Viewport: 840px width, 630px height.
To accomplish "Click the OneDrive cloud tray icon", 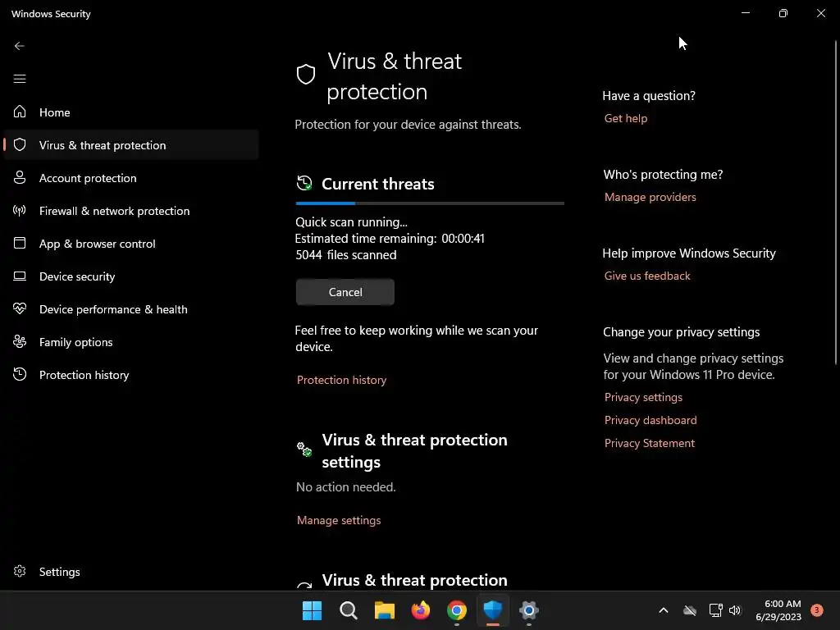I will (690, 610).
